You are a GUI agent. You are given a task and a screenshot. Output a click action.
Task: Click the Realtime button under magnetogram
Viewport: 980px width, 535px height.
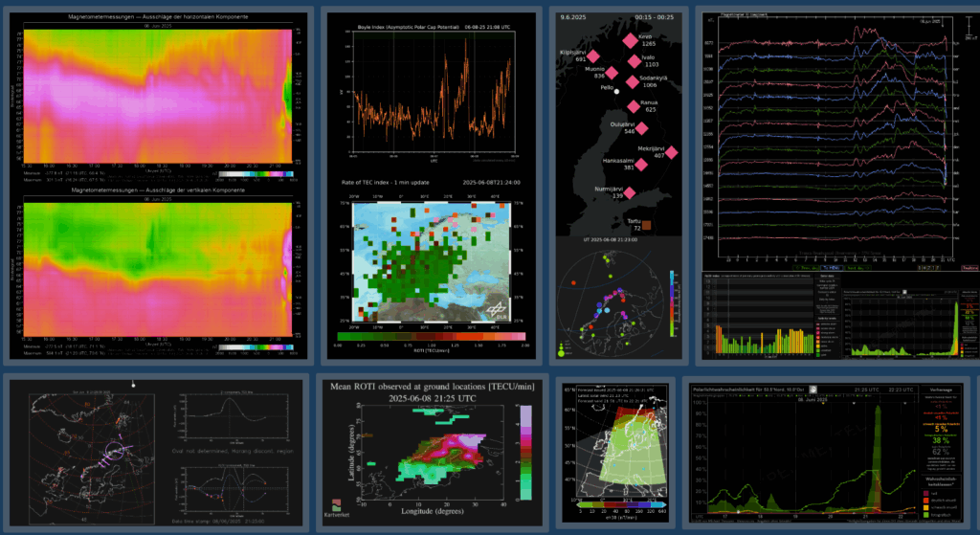(970, 268)
